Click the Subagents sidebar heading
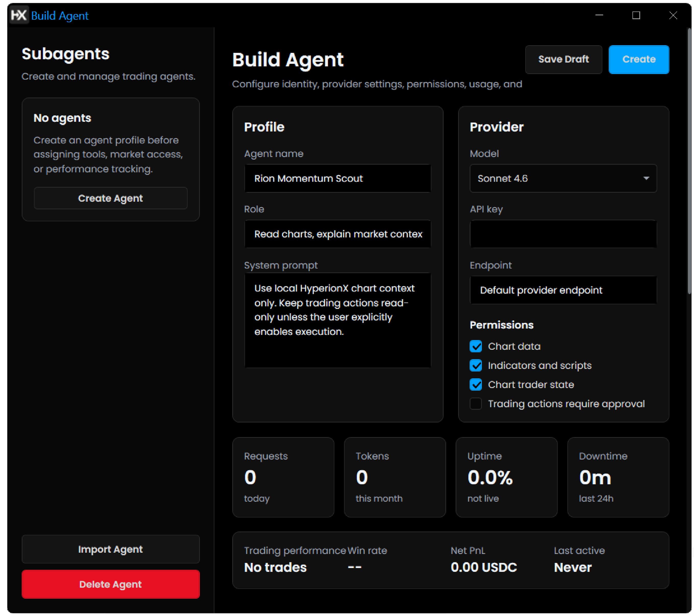 tap(66, 54)
